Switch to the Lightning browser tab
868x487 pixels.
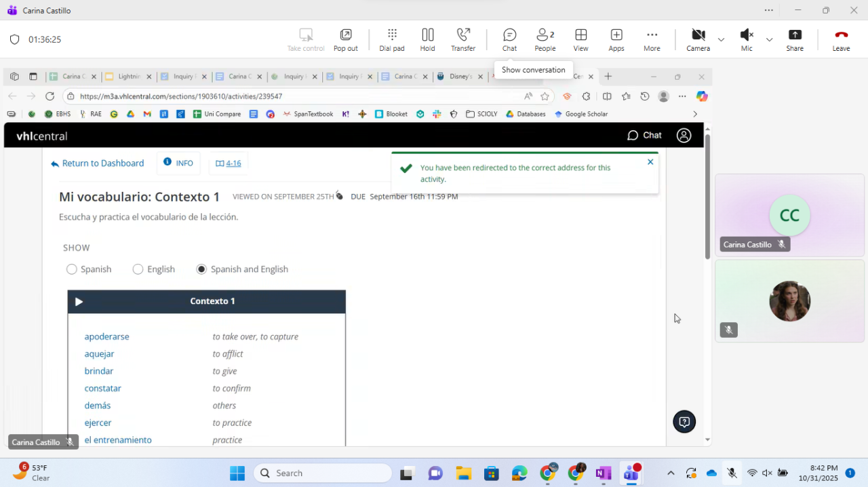[129, 77]
